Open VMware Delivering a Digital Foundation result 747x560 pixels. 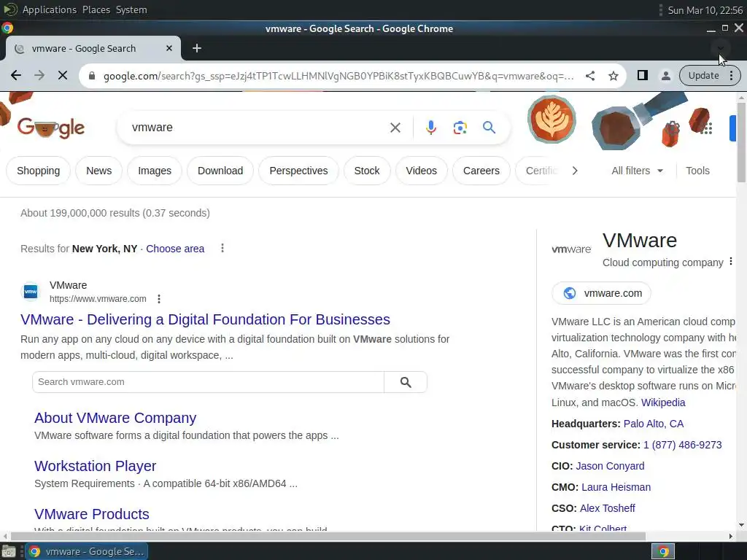tap(205, 319)
